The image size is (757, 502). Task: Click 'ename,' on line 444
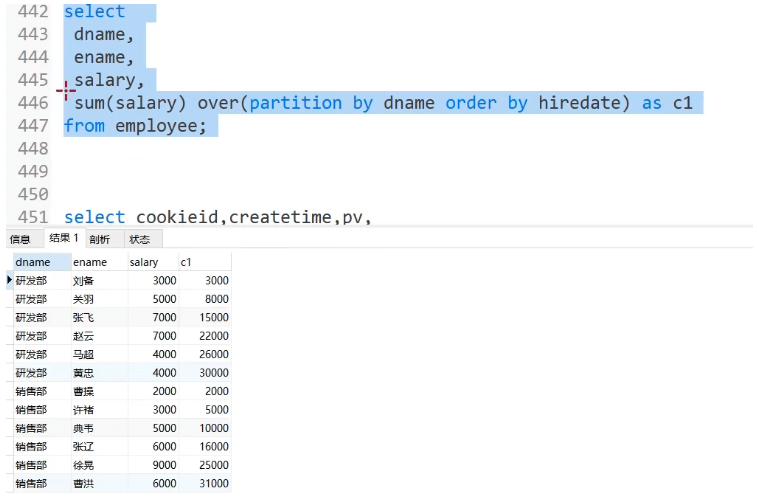coord(104,57)
